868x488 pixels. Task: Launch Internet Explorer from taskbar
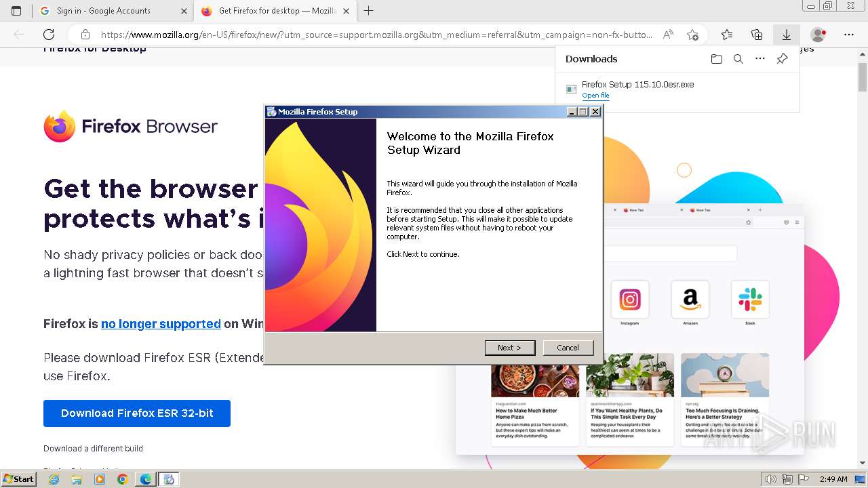coord(54,479)
